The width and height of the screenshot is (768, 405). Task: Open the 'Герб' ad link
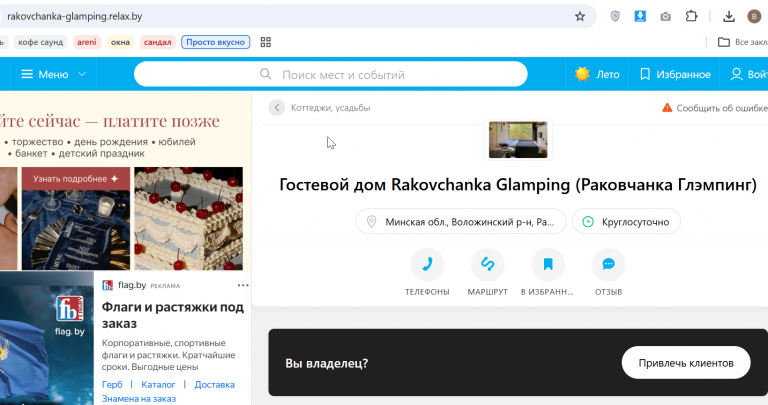[x=112, y=384]
